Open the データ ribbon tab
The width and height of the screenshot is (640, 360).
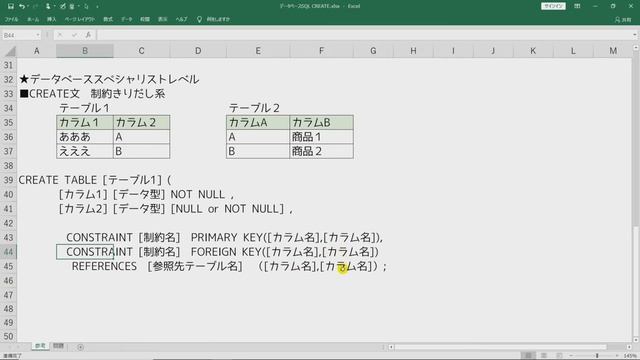(127, 19)
